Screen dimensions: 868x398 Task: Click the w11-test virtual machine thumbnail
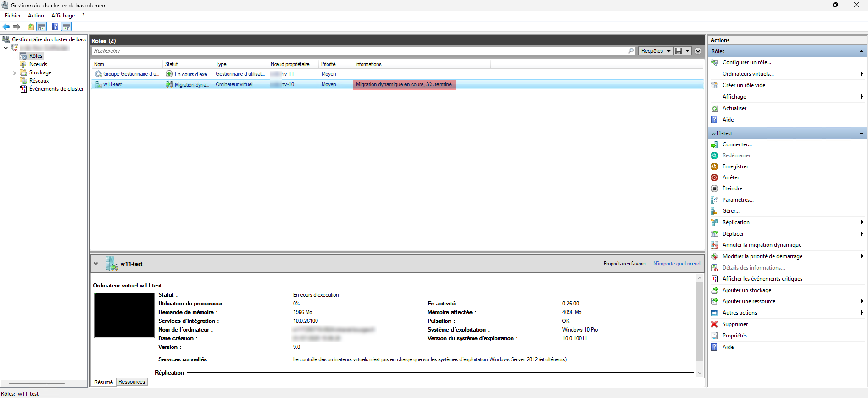click(x=124, y=315)
